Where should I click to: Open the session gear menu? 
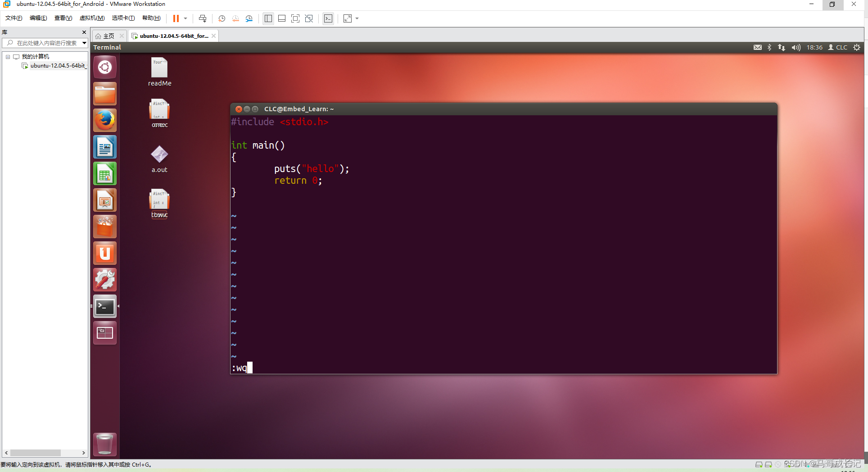(857, 47)
